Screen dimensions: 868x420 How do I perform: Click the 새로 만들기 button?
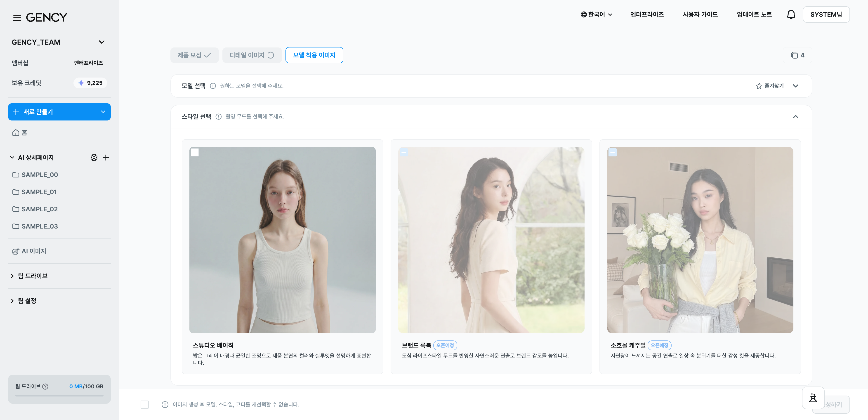pyautogui.click(x=59, y=112)
